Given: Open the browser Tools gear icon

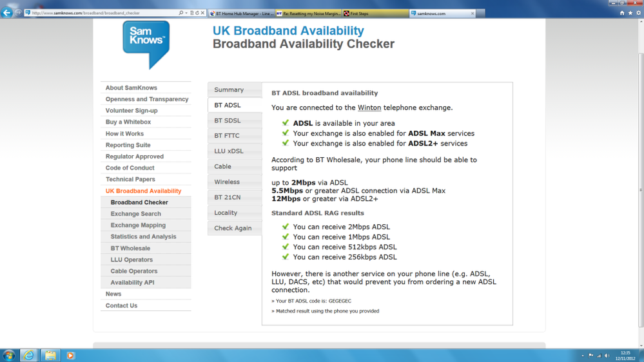Looking at the screenshot, I should pos(639,13).
